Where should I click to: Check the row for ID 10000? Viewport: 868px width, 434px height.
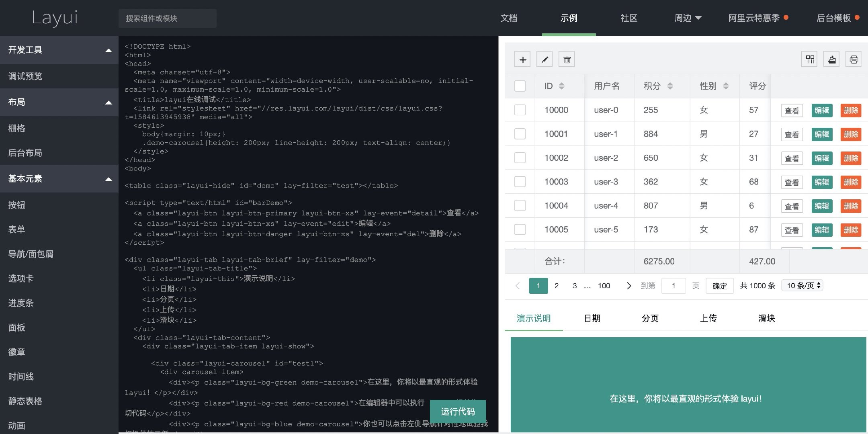tap(520, 110)
